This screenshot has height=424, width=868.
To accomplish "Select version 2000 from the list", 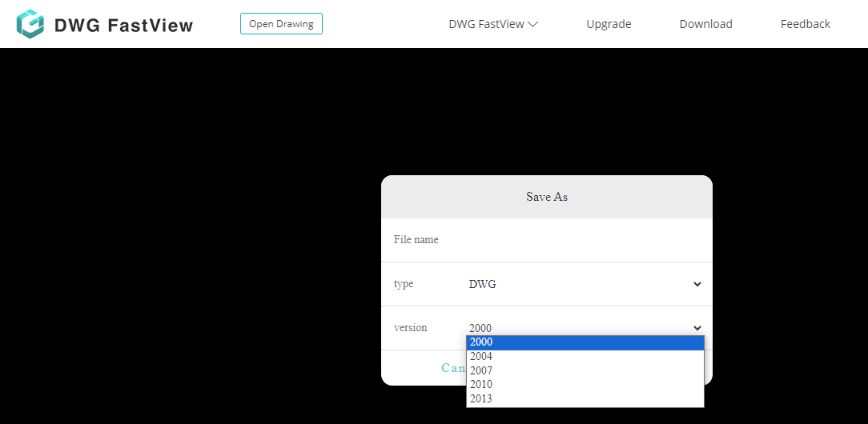I will click(585, 342).
